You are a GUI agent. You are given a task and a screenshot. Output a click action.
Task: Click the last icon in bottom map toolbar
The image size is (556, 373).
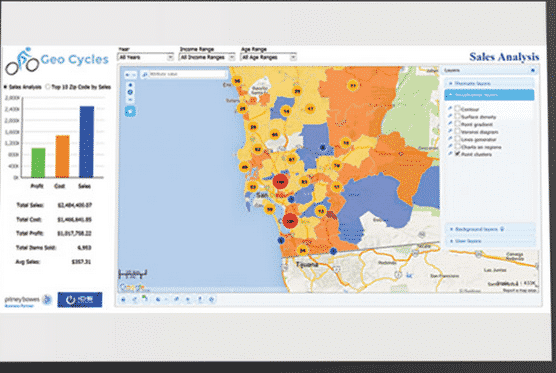[212, 300]
